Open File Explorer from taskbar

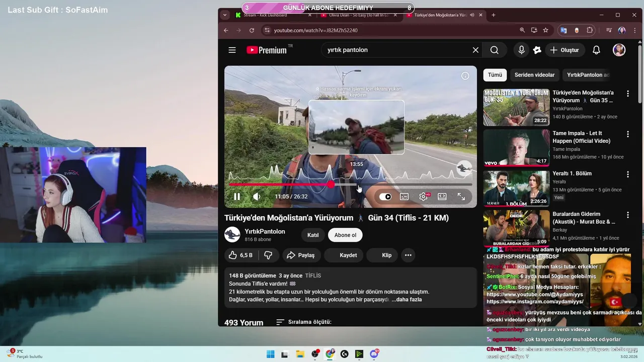300,354
